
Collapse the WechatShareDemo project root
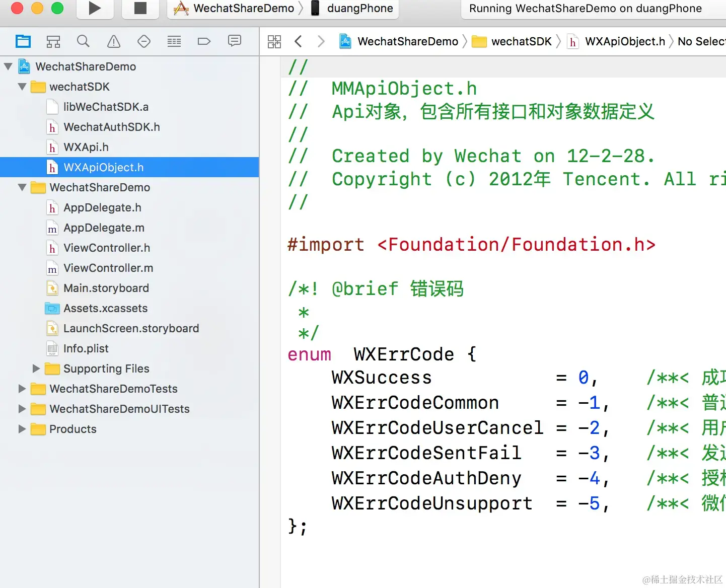click(8, 66)
